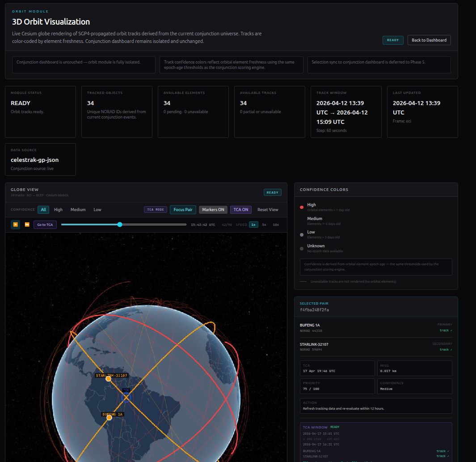Screen dimensions: 476x462
Task: Click the TCA crosshair marker on the globe
Action: 126,397
